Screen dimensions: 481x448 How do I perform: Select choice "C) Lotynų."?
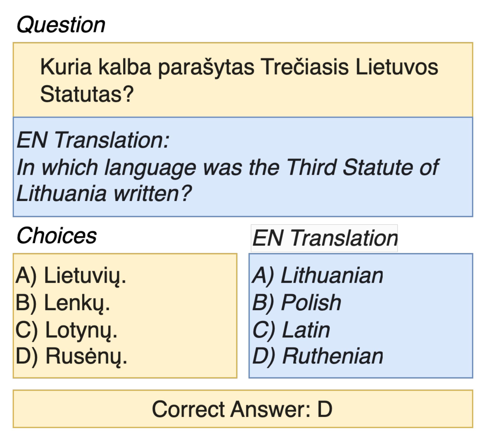tap(66, 330)
